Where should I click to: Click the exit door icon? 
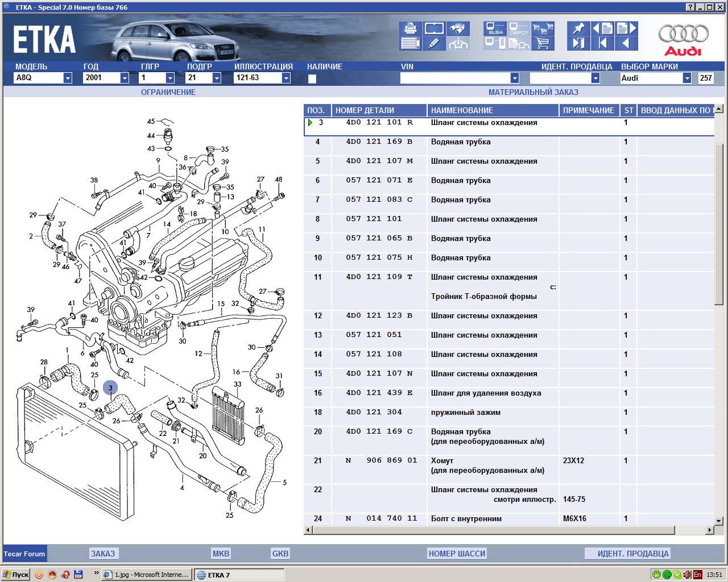click(578, 43)
